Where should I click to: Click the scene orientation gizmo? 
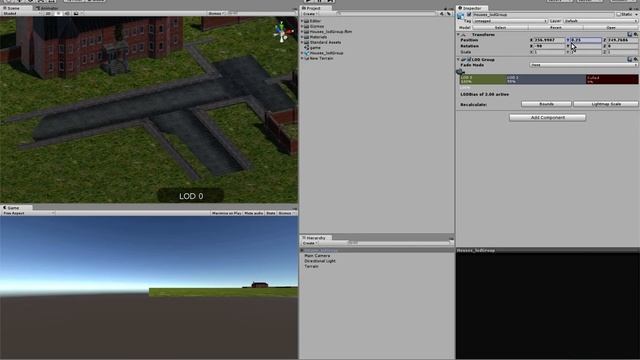[x=282, y=32]
